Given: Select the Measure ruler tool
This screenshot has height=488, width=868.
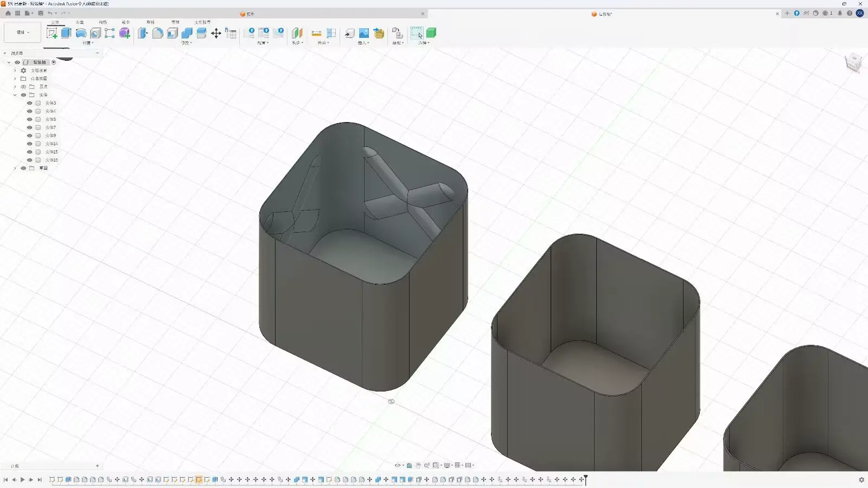Looking at the screenshot, I should pos(316,33).
